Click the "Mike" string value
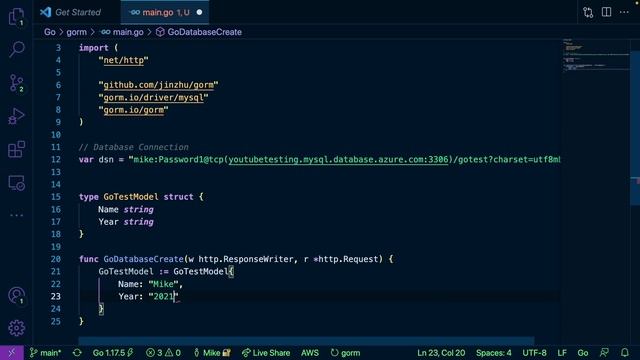640x360 pixels. tap(163, 284)
